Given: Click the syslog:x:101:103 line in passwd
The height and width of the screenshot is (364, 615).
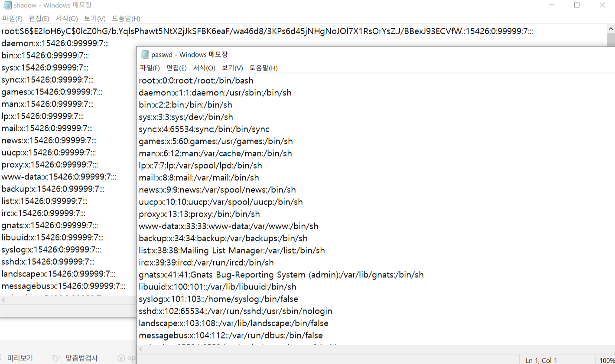Looking at the screenshot, I should tap(218, 299).
